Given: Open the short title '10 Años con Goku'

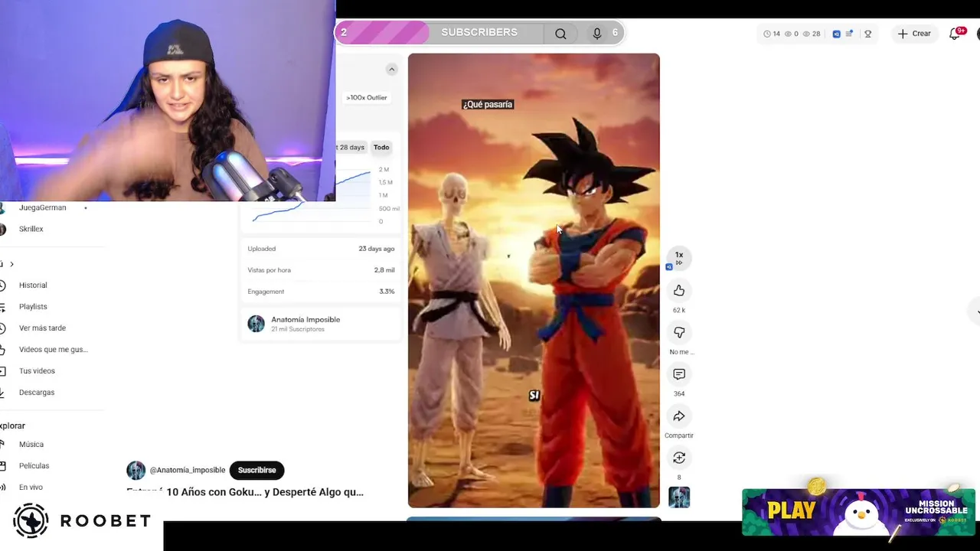Looking at the screenshot, I should pos(245,492).
